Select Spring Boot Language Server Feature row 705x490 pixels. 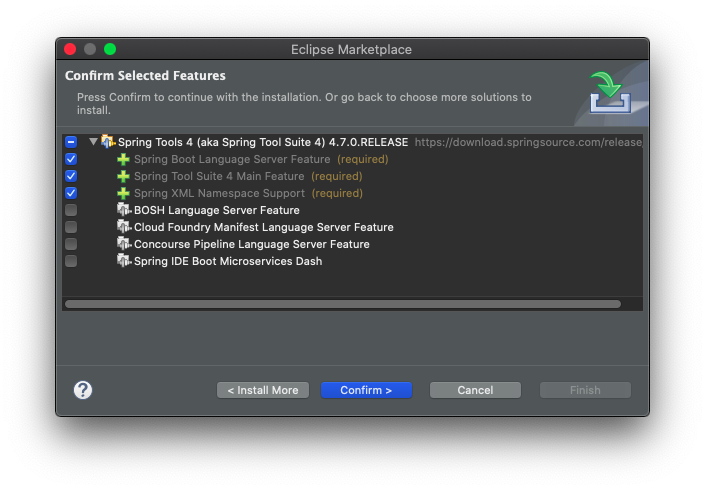(x=352, y=159)
